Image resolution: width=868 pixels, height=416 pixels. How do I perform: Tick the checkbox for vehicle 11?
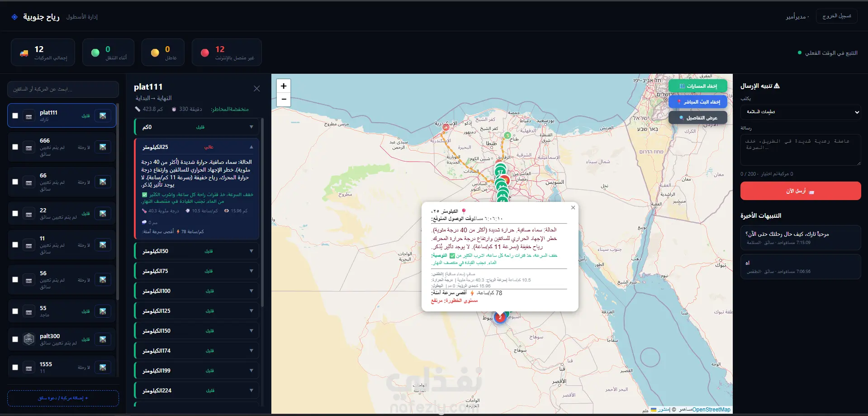tap(15, 245)
